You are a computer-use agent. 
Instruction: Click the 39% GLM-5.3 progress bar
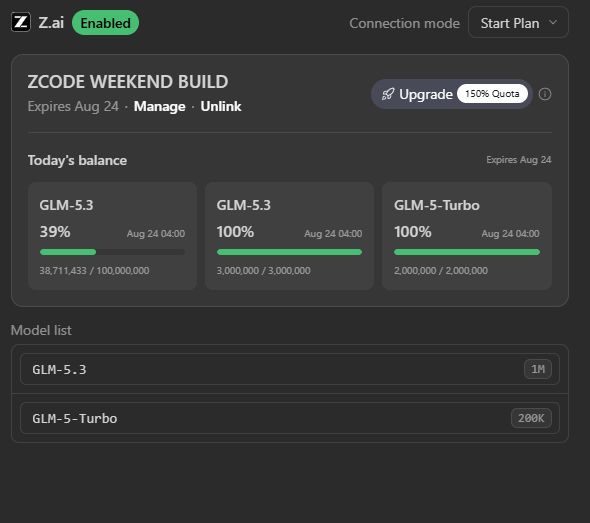tap(113, 252)
